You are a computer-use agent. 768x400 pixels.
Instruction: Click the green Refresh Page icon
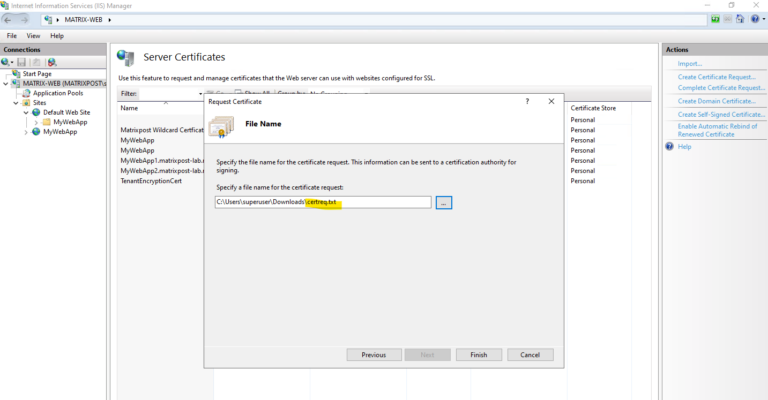[x=715, y=19]
